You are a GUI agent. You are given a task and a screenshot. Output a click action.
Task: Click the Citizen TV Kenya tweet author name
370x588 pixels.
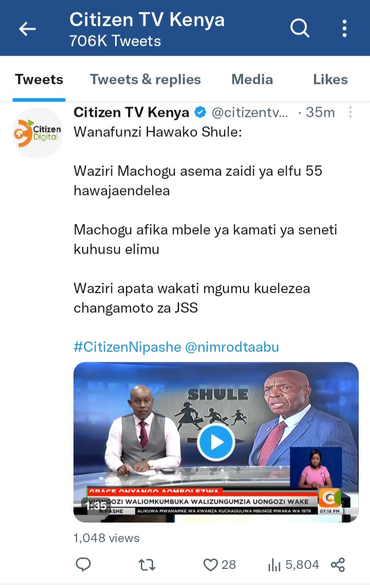pos(132,112)
